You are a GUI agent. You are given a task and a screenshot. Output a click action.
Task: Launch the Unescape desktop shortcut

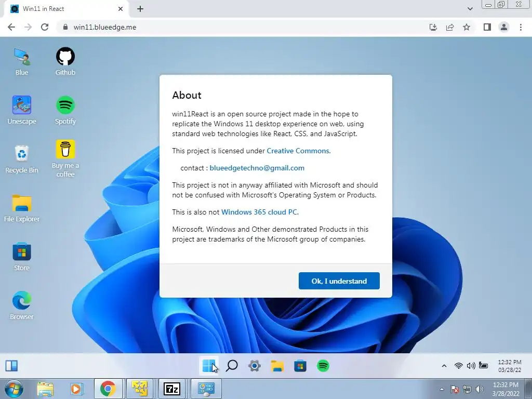pyautogui.click(x=22, y=110)
